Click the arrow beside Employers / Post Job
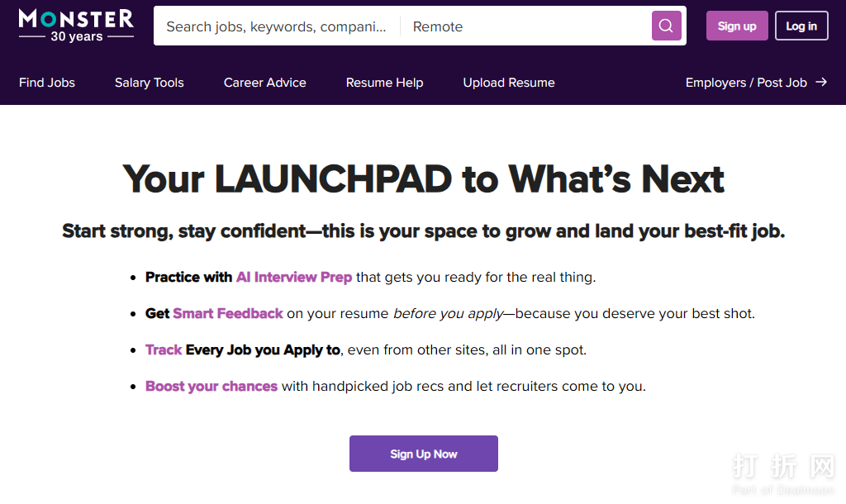Image resolution: width=846 pixels, height=504 pixels. click(821, 82)
